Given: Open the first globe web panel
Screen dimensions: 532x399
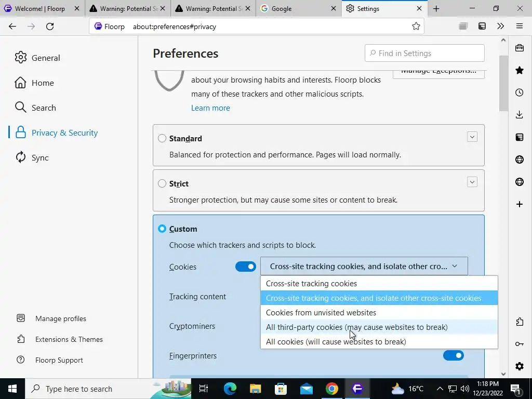Looking at the screenshot, I should click(520, 159).
